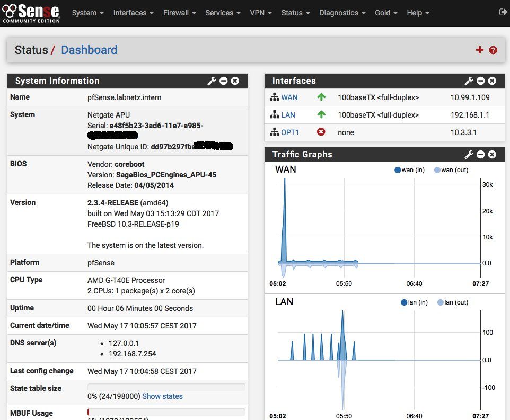Open the VPN menu
510x420 pixels.
click(x=260, y=13)
